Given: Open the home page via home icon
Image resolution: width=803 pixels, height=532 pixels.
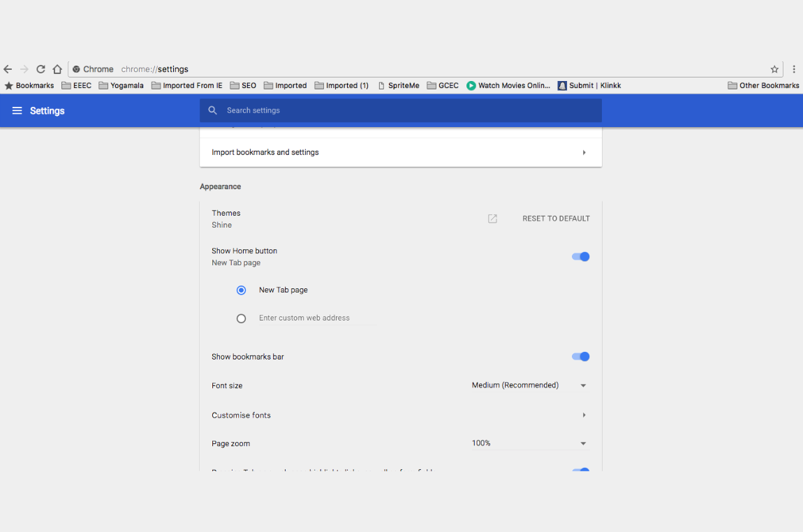Looking at the screenshot, I should click(57, 68).
